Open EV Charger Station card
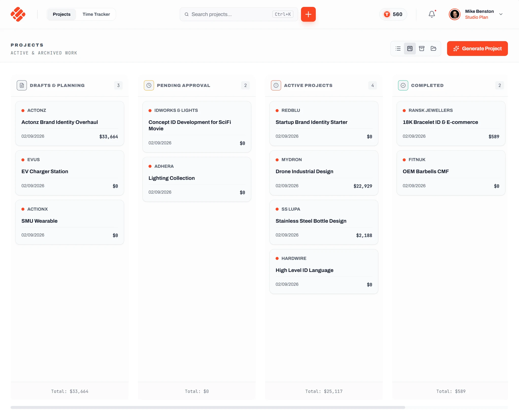This screenshot has width=519, height=420. 70,173
